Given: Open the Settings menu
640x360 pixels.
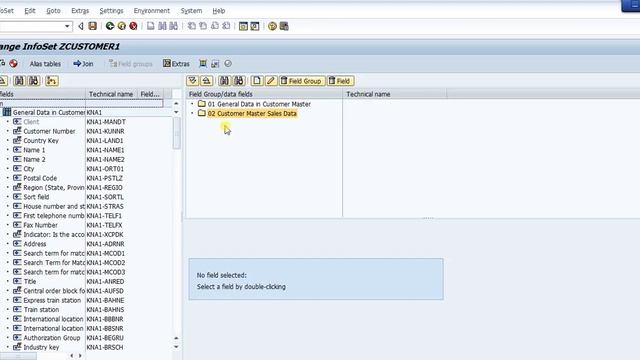Looking at the screenshot, I should pos(111,11).
